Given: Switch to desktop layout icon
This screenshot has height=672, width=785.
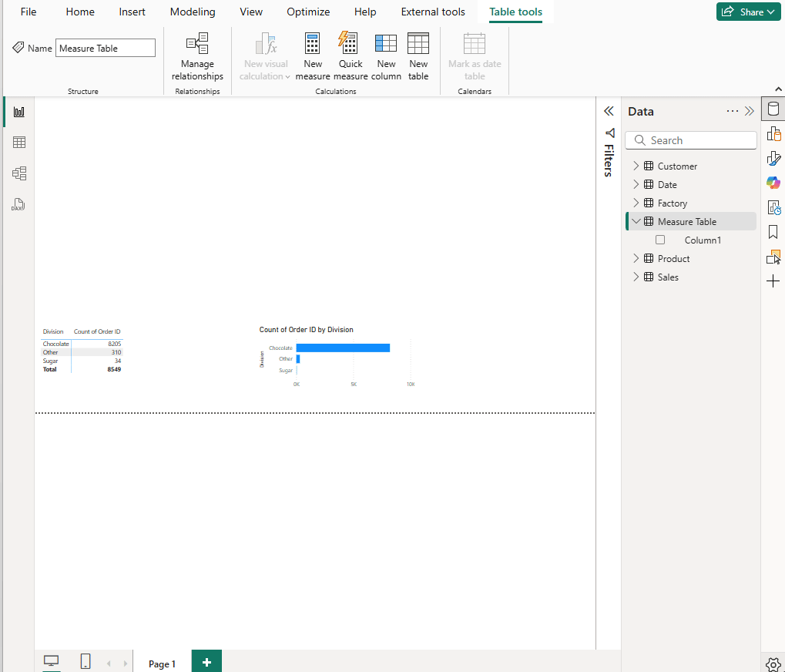Looking at the screenshot, I should [51, 661].
